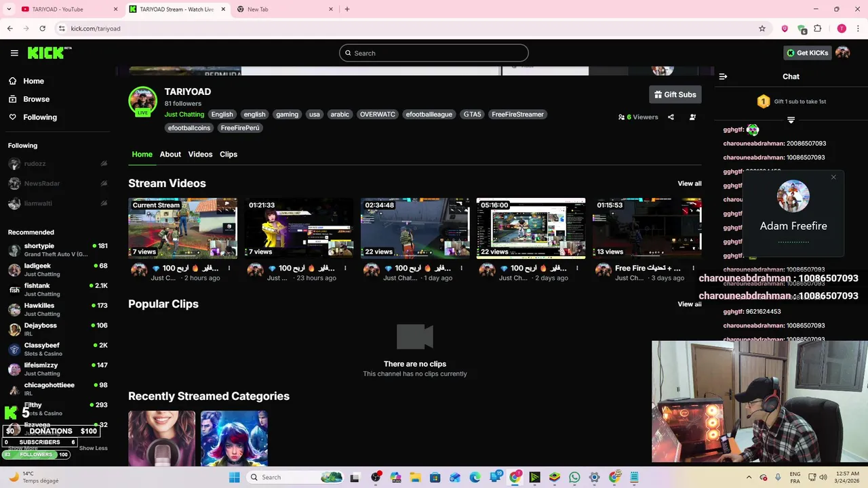
Task: Click the TARIYOAD channel avatar with LIVE badge
Action: 142,102
